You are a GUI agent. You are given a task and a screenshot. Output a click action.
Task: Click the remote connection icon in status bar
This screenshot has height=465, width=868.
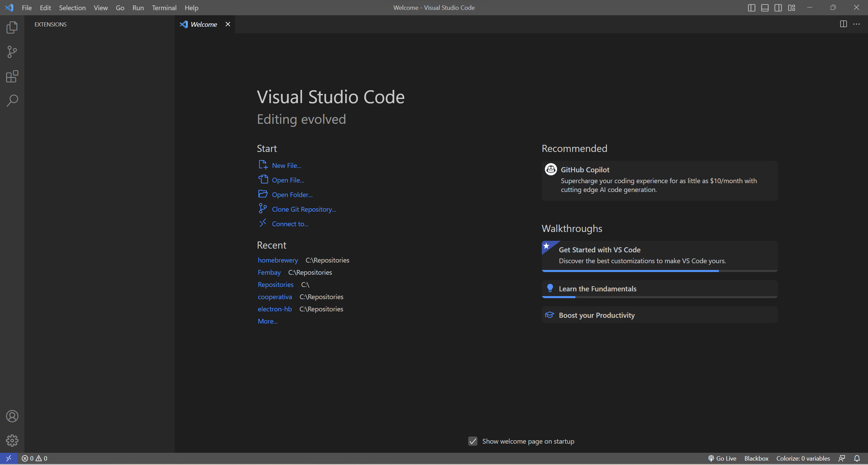pos(8,458)
